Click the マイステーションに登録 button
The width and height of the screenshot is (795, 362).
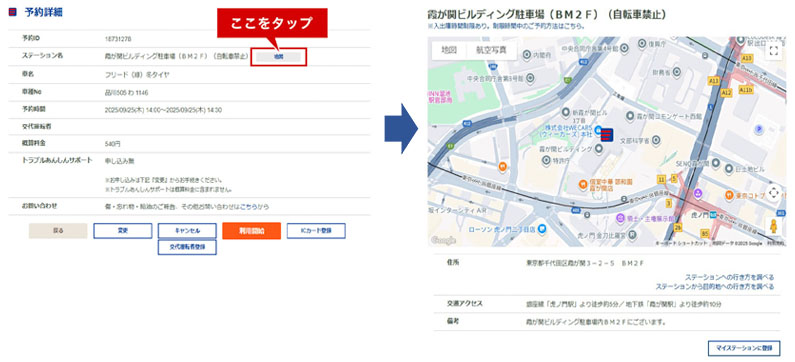click(744, 348)
